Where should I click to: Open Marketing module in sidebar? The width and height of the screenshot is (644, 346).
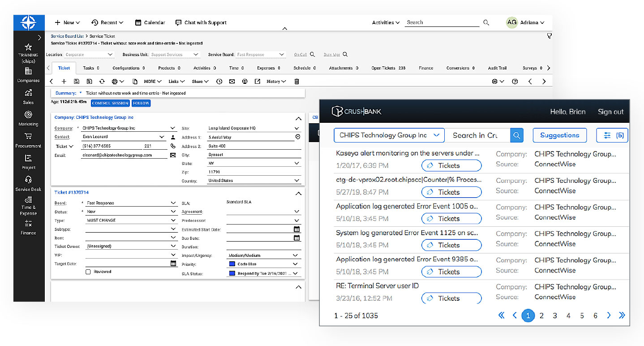[28, 118]
